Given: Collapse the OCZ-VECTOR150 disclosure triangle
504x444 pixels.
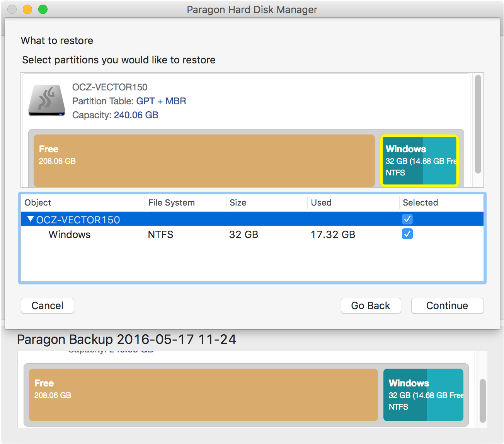Looking at the screenshot, I should pos(31,219).
